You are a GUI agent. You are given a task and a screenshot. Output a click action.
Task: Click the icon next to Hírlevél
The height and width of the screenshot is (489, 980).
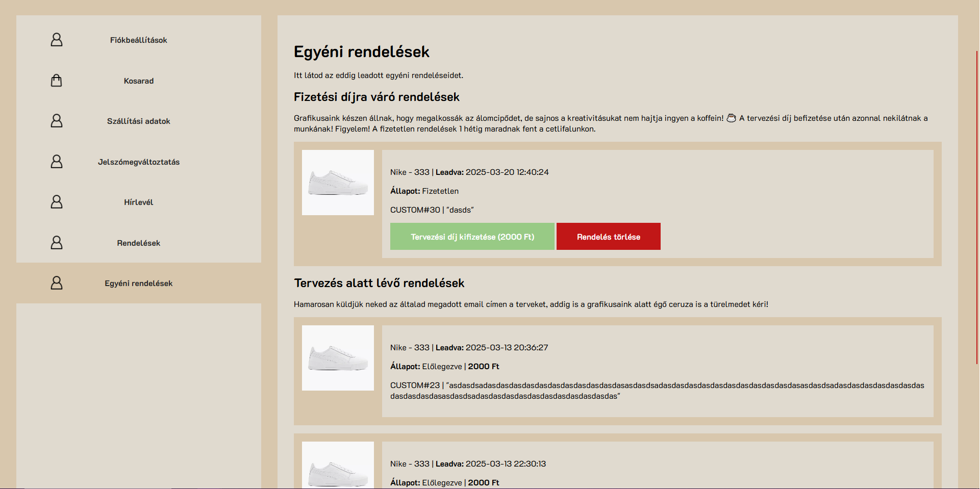tap(57, 202)
